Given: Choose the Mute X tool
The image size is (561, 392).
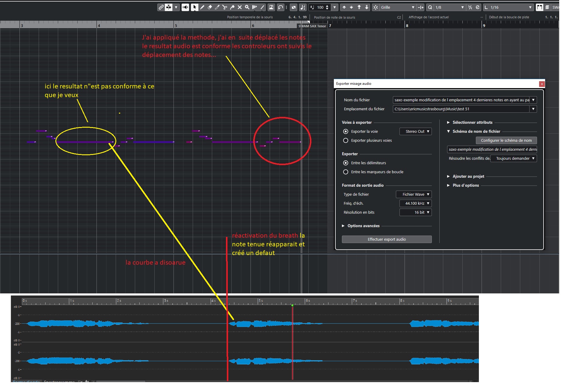Looking at the screenshot, I should click(x=240, y=7).
